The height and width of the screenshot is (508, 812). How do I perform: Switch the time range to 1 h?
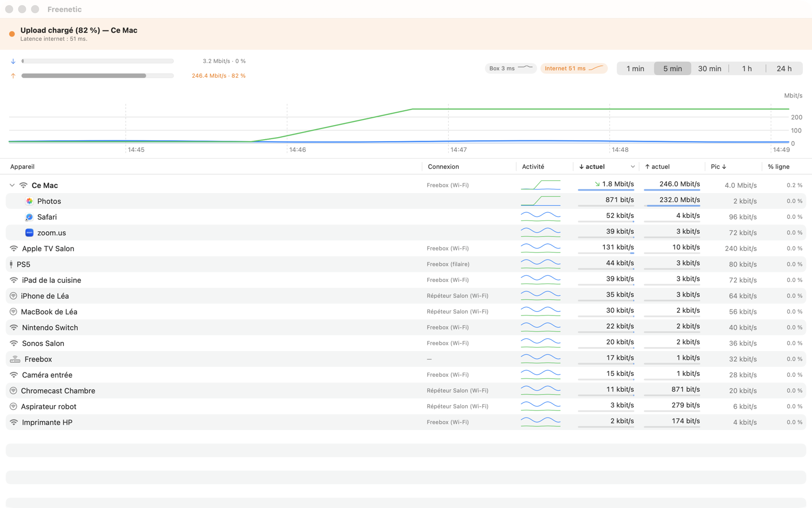point(747,69)
